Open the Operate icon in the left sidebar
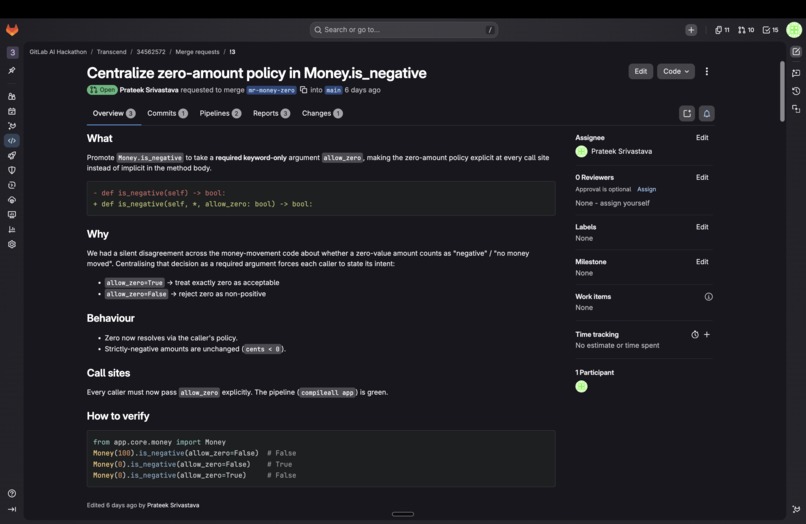 (x=12, y=200)
